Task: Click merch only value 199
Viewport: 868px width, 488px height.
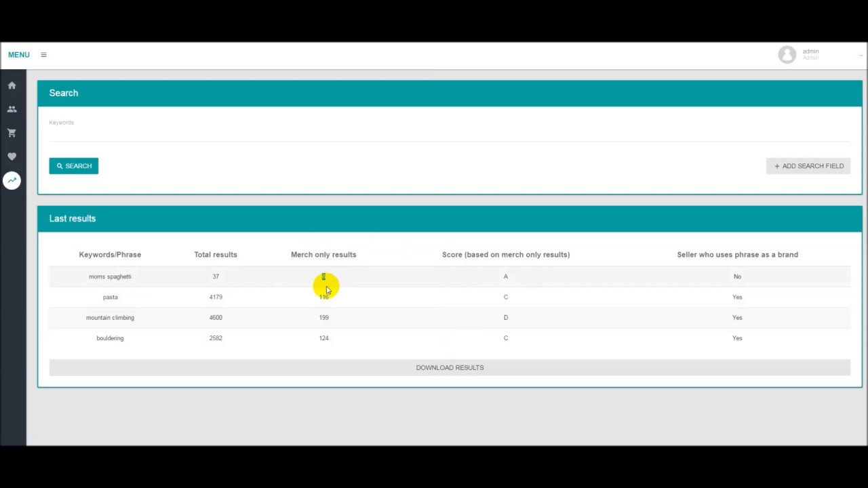Action: click(323, 317)
